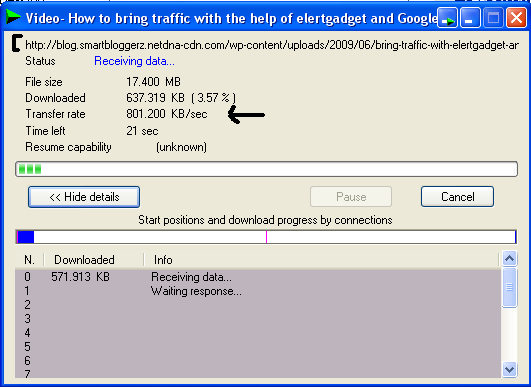Click the (unknown) resume capability value

click(182, 147)
